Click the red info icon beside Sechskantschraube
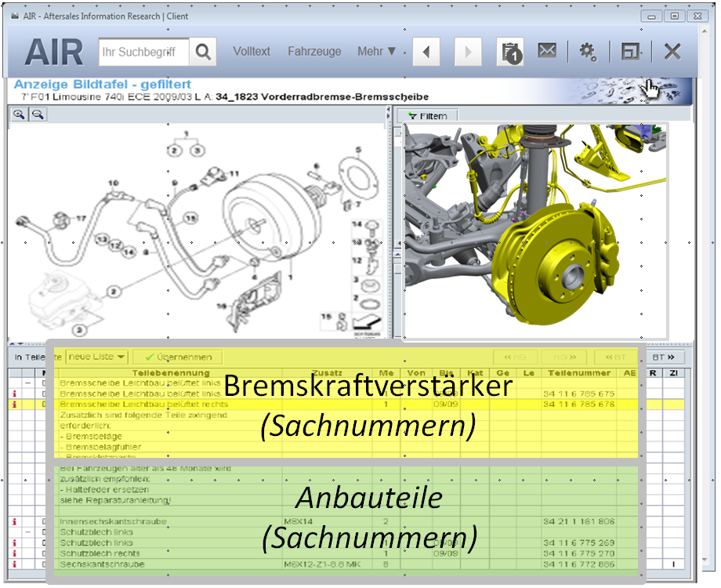This screenshot has width=721, height=588. tap(15, 564)
